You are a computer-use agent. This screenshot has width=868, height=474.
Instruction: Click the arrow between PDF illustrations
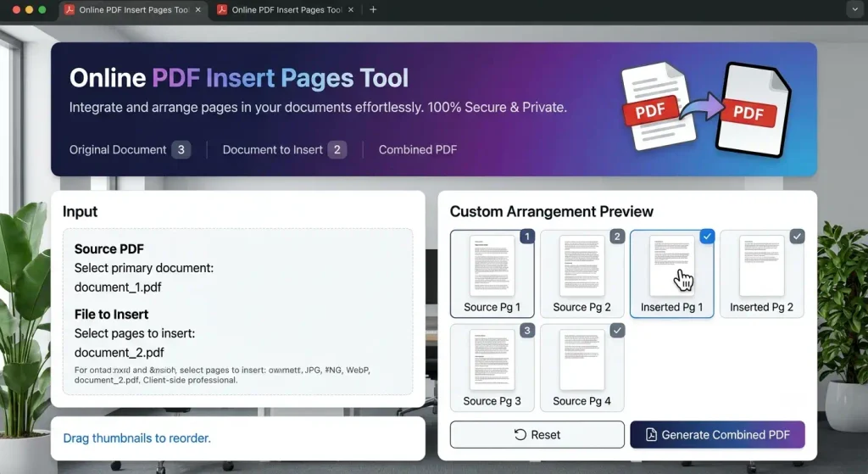coord(702,106)
